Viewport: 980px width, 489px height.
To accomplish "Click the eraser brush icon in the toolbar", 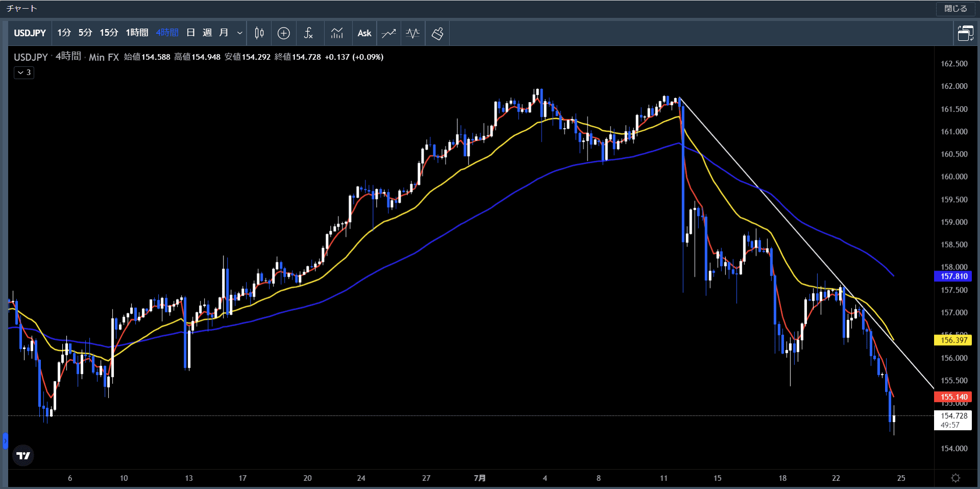I will pyautogui.click(x=437, y=33).
